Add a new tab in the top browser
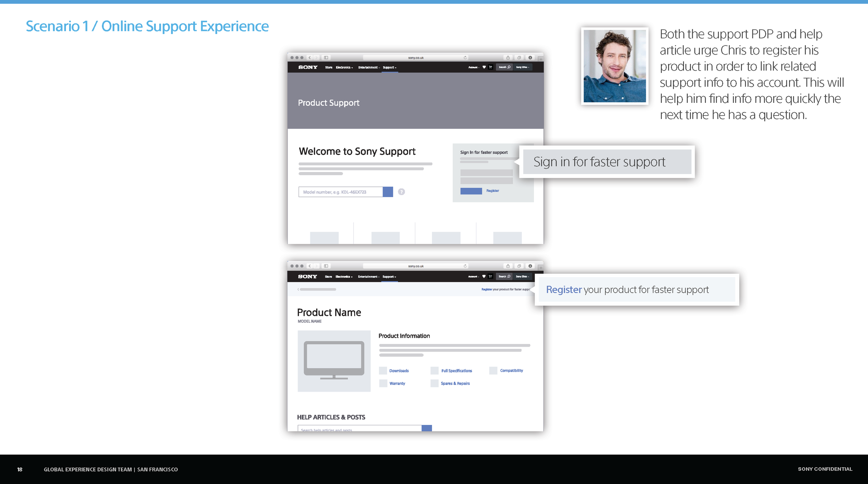 (541, 59)
